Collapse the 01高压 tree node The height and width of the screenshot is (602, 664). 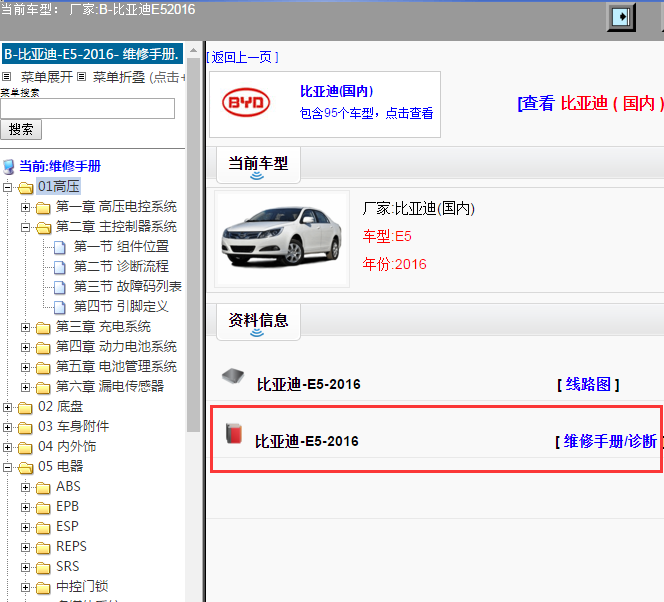pyautogui.click(x=7, y=187)
